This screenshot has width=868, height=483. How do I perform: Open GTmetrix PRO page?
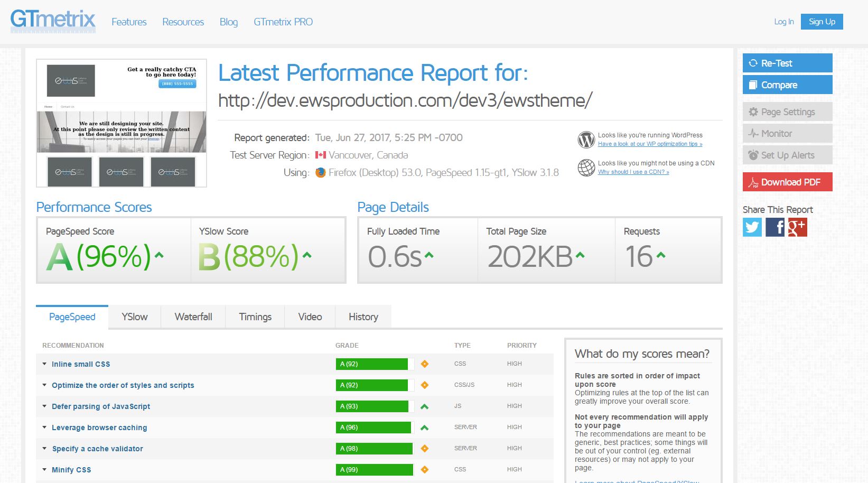click(x=283, y=22)
